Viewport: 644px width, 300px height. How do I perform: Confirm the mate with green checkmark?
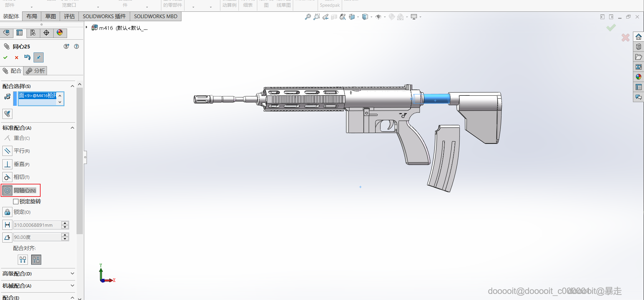pos(5,57)
